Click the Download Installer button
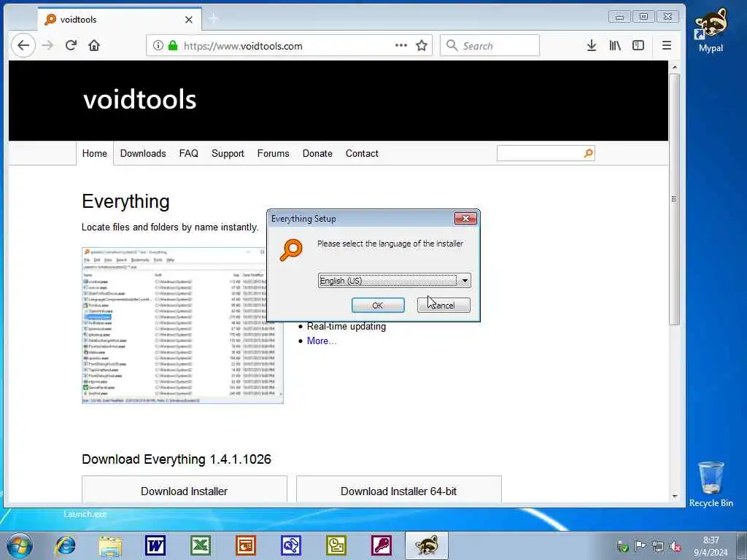This screenshot has height=560, width=747. (x=184, y=491)
